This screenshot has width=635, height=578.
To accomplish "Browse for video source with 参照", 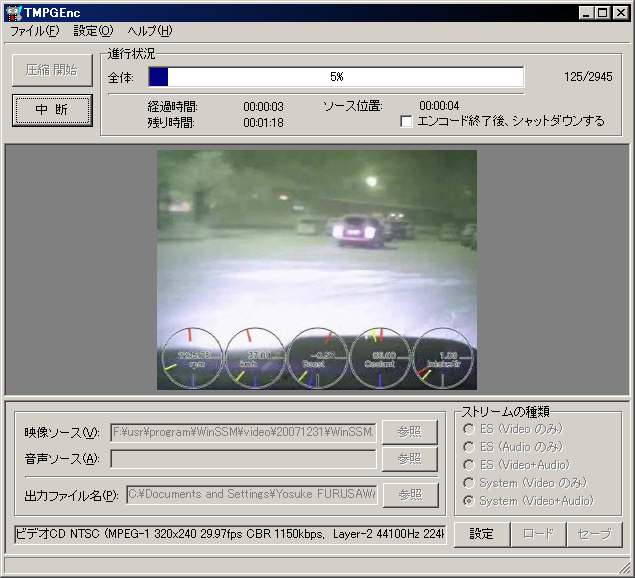I will click(410, 432).
